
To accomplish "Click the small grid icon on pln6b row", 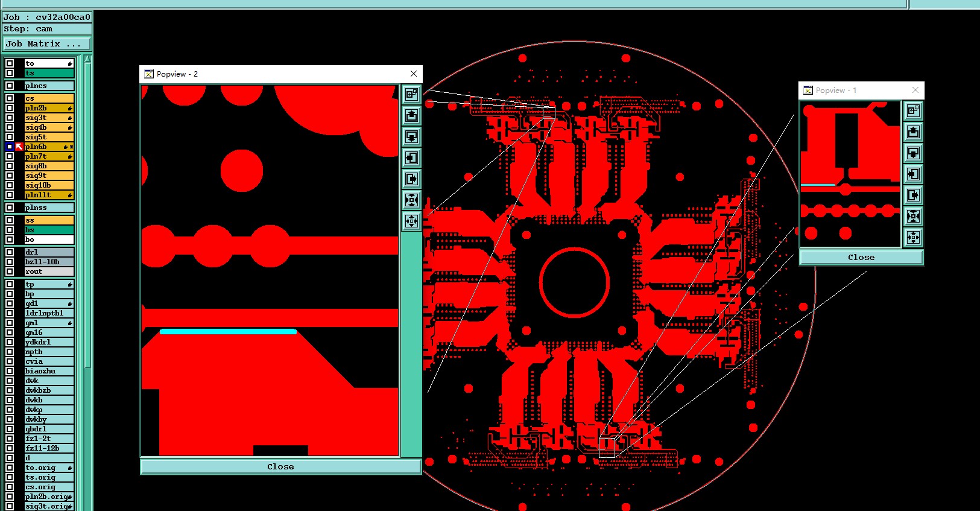I will [x=72, y=147].
